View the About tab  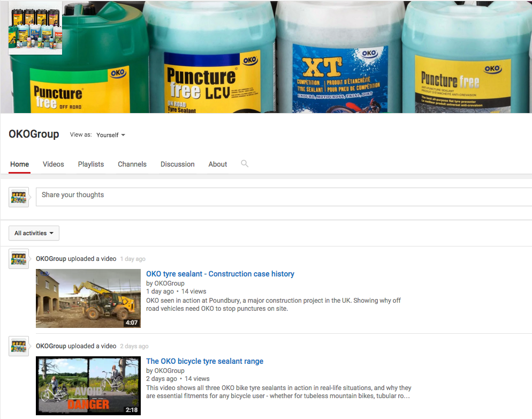tap(217, 164)
